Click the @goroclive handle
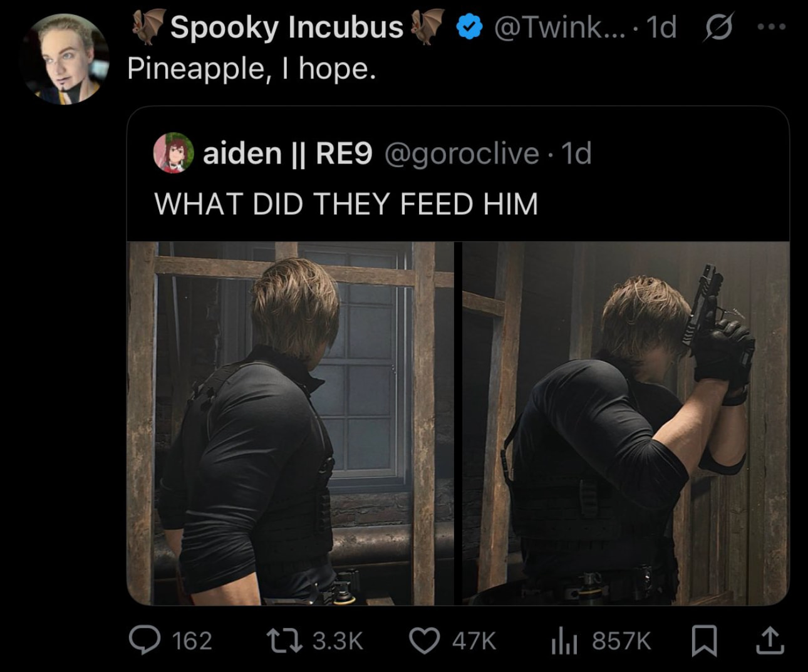Screen dimensions: 808x672 461,153
